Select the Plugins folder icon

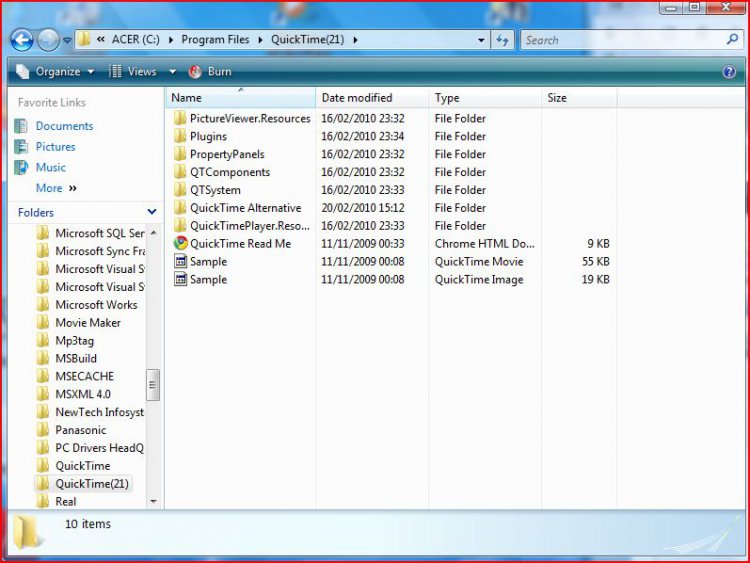180,136
